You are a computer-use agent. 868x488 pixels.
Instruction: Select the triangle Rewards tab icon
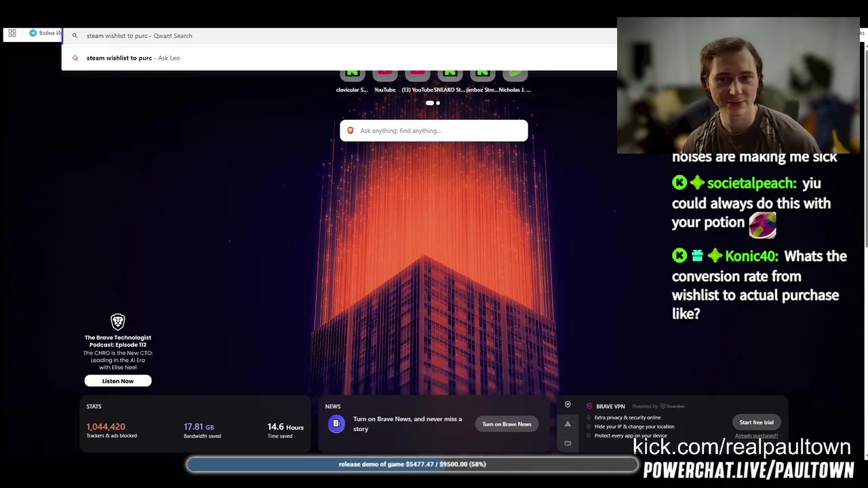[568, 424]
